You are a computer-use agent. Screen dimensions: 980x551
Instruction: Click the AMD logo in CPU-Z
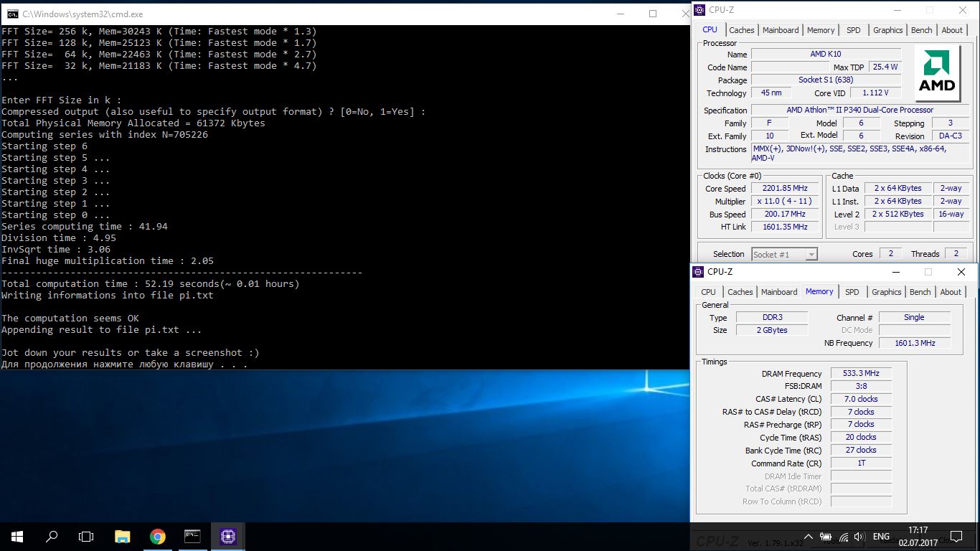(938, 75)
